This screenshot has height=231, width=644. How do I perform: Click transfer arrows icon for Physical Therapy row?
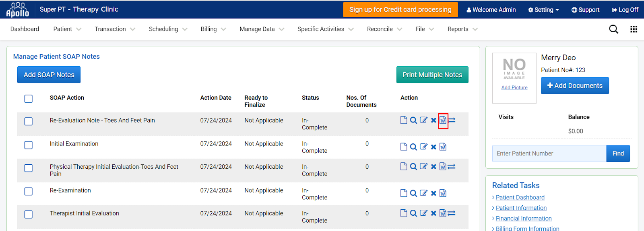(x=452, y=166)
